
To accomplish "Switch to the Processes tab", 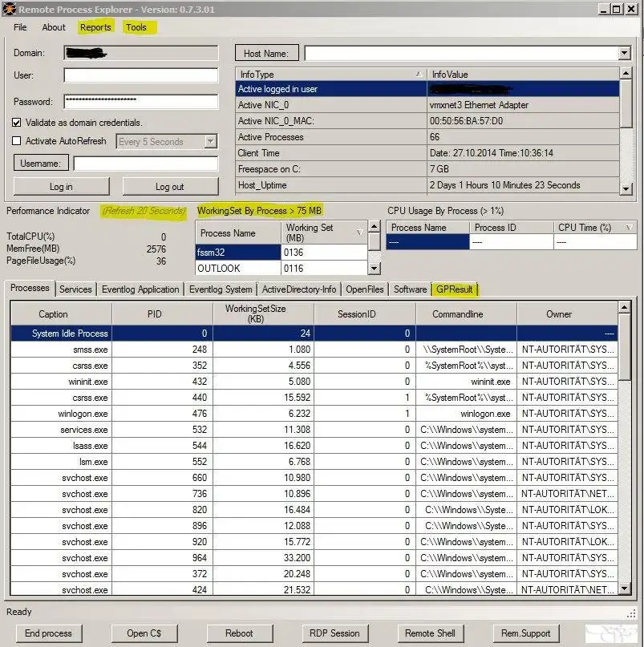I will 30,288.
